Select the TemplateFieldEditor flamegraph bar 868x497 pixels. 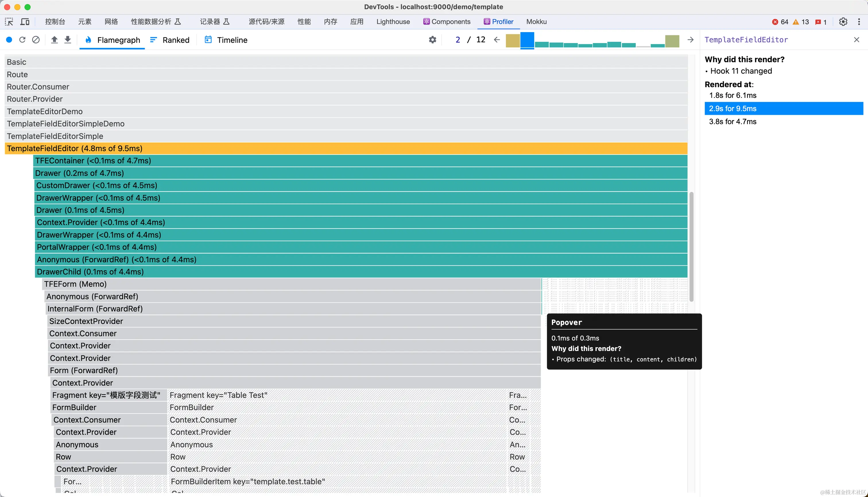click(x=346, y=148)
